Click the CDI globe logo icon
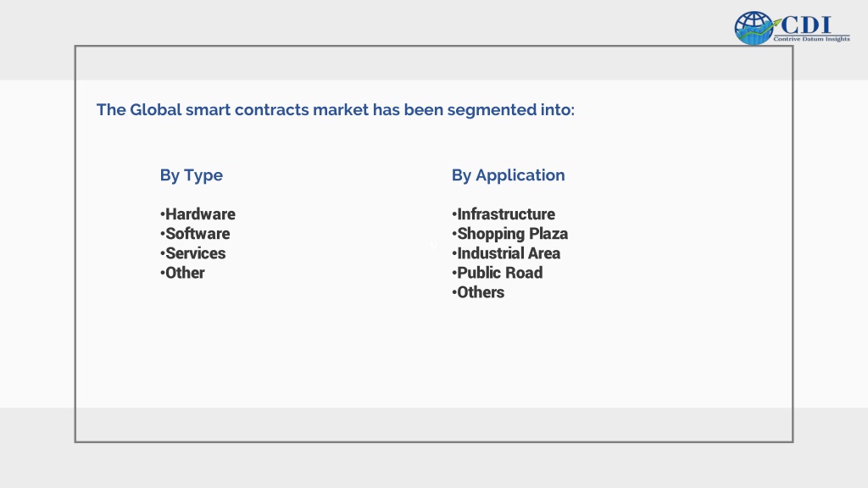The image size is (868, 488). pyautogui.click(x=754, y=28)
